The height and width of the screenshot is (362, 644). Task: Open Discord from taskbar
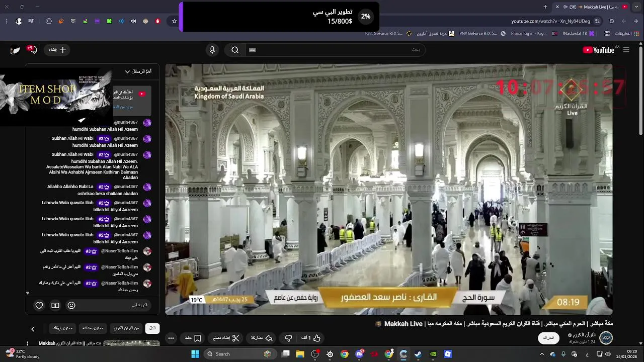click(359, 354)
